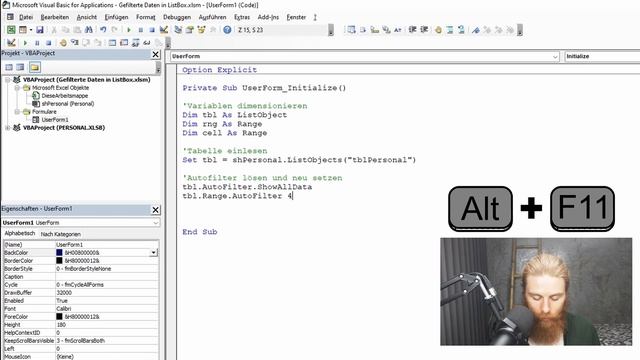640x360 pixels.
Task: Select DieseArbeitsmappe in the project tree
Action: click(x=64, y=96)
